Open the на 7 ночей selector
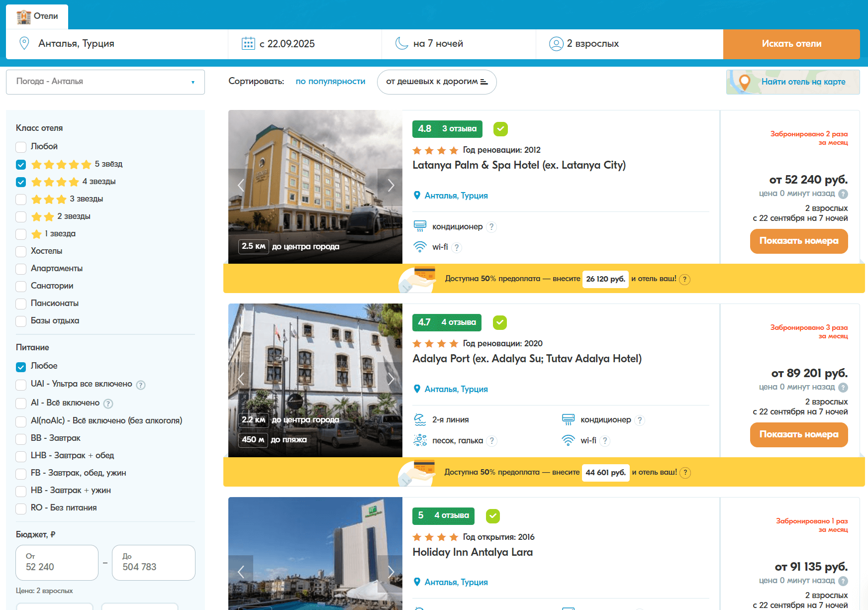868x610 pixels. pyautogui.click(x=459, y=44)
